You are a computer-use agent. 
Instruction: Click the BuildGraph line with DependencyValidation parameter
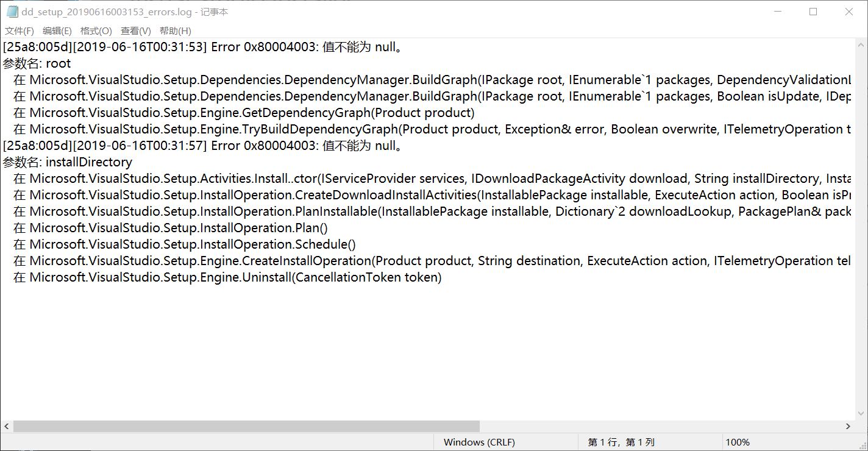(x=432, y=80)
